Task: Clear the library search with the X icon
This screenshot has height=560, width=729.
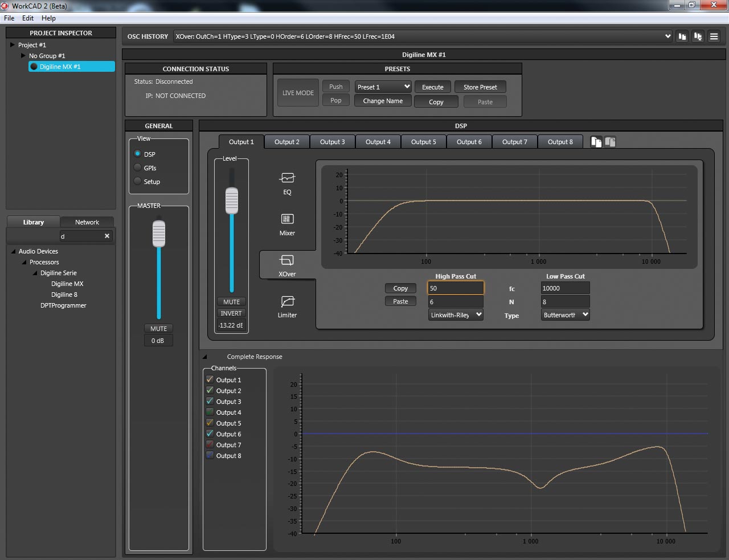Action: (x=107, y=236)
